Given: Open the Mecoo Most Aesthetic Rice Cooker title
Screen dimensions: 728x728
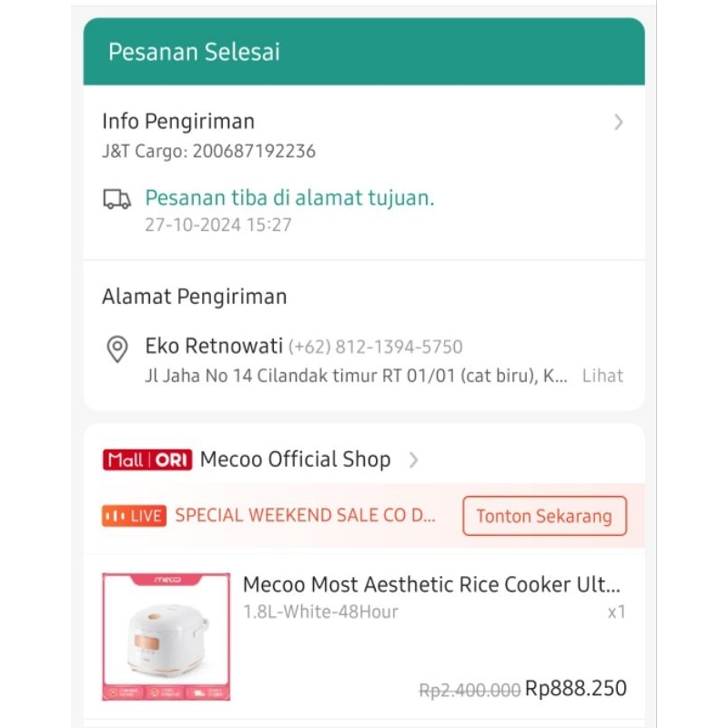Looking at the screenshot, I should (431, 584).
